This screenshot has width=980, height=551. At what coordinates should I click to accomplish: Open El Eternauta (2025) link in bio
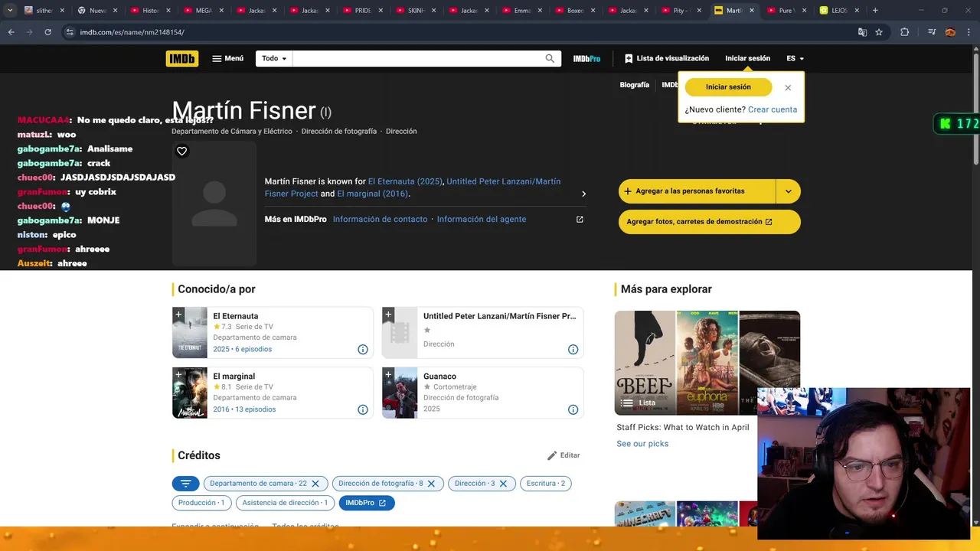click(x=405, y=181)
